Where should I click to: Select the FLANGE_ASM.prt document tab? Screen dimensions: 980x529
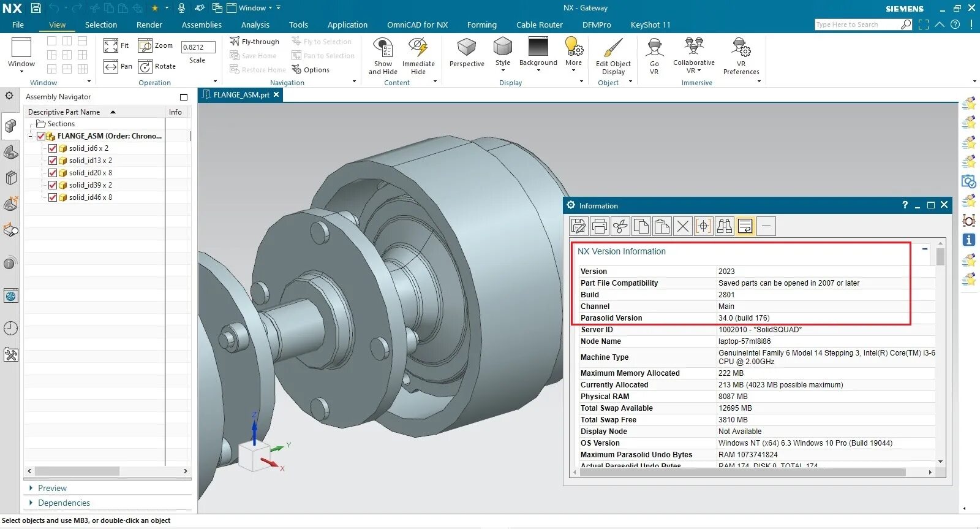tap(242, 95)
